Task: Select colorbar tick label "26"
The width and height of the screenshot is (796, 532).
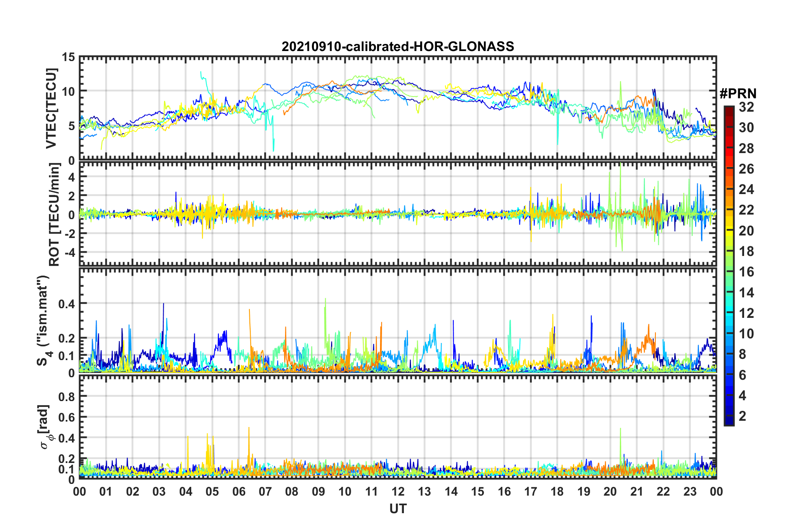Action: click(x=746, y=169)
